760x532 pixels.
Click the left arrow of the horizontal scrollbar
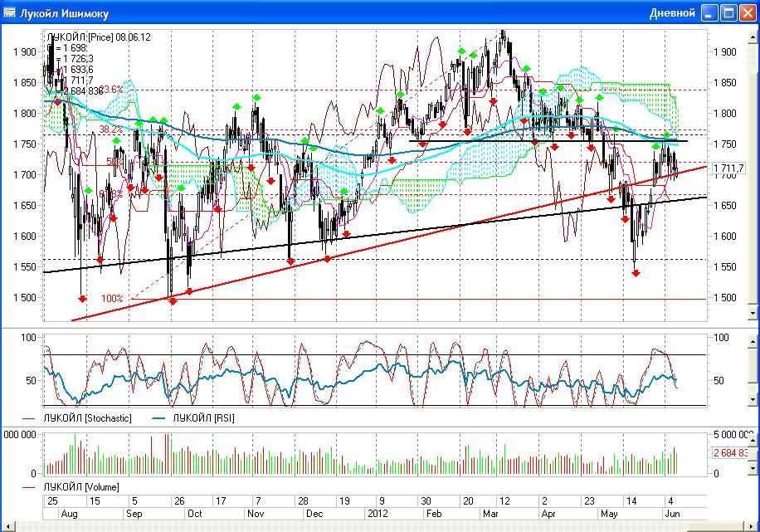click(7, 526)
